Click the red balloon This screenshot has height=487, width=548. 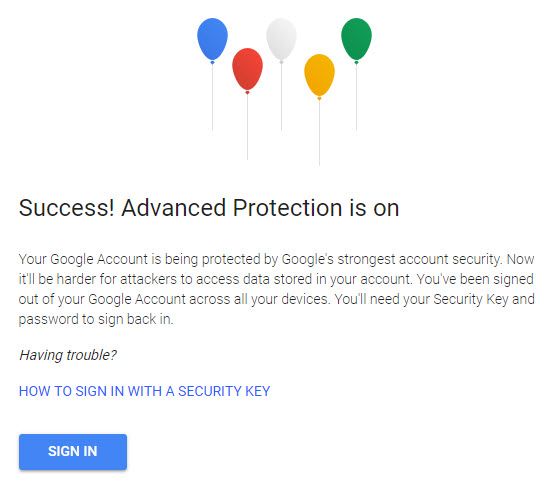(247, 71)
